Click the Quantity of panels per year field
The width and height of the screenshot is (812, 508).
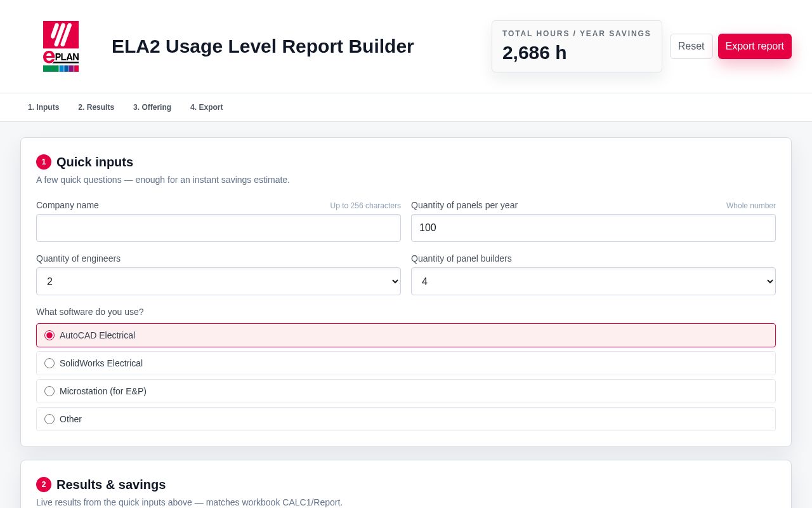[x=593, y=228]
